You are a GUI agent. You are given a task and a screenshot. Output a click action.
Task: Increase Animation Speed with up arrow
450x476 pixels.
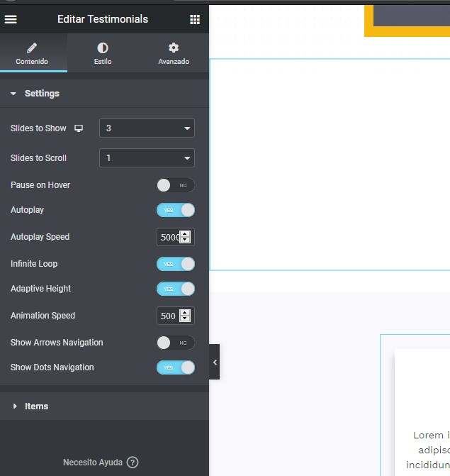[185, 313]
